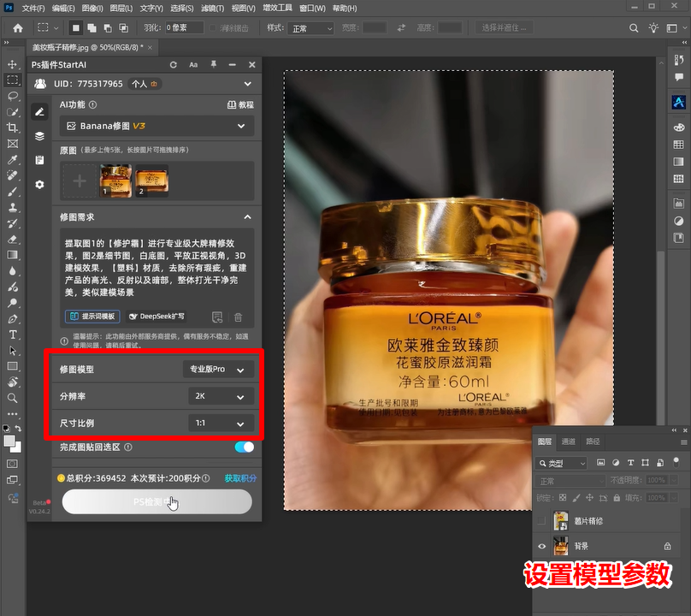Delete the retouch prompt with trash icon

point(238,317)
